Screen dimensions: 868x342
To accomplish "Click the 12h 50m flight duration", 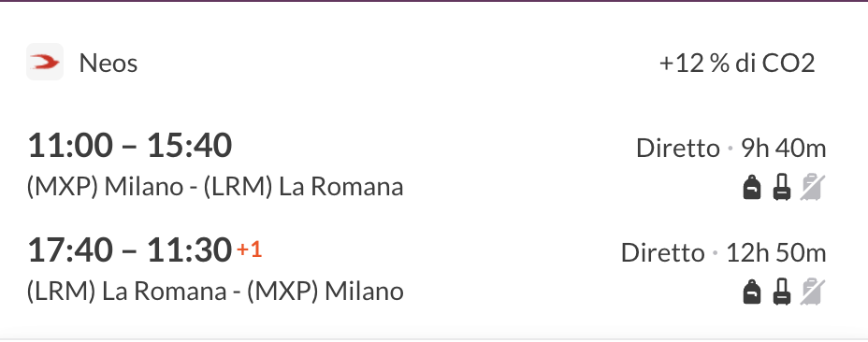I will pos(775,253).
